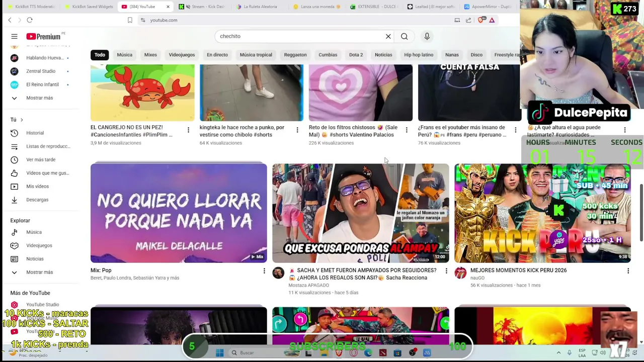Reload the current page
Screen dimensions: 644x362
coord(30,20)
